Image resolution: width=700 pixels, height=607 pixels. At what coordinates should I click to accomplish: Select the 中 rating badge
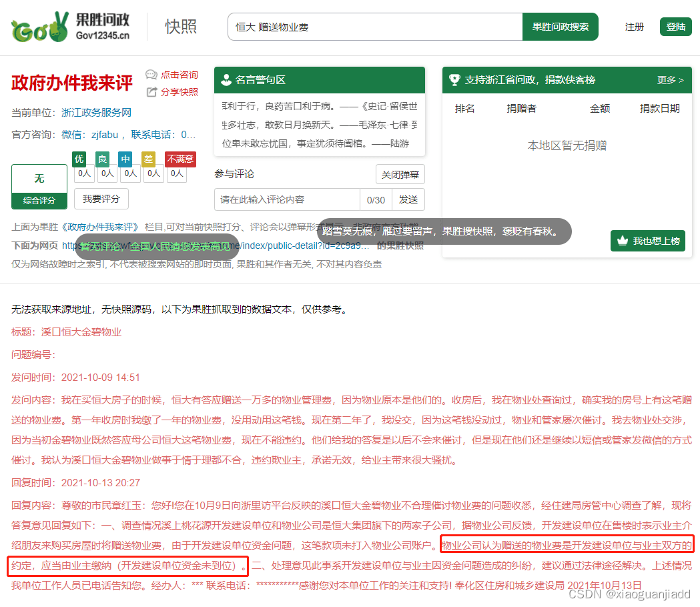(x=125, y=159)
